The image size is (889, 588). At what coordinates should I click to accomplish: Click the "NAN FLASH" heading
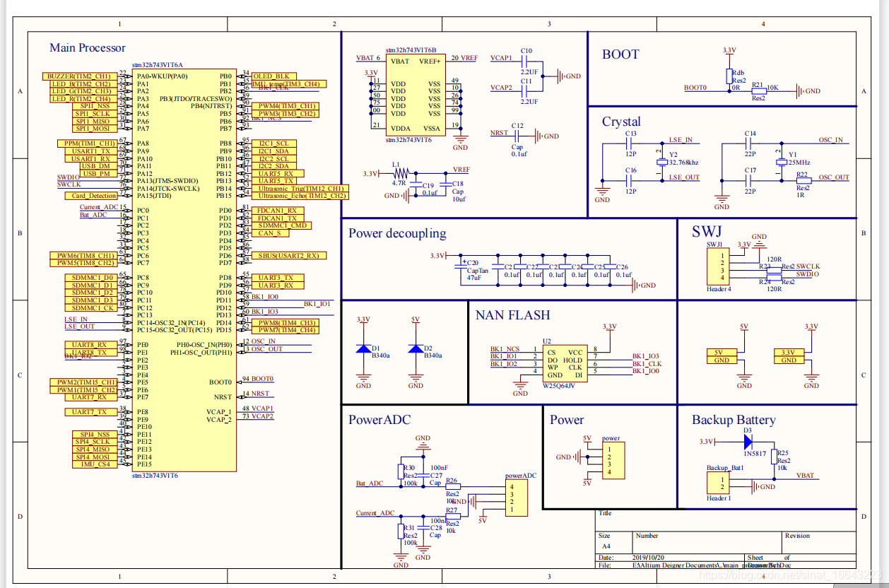512,315
